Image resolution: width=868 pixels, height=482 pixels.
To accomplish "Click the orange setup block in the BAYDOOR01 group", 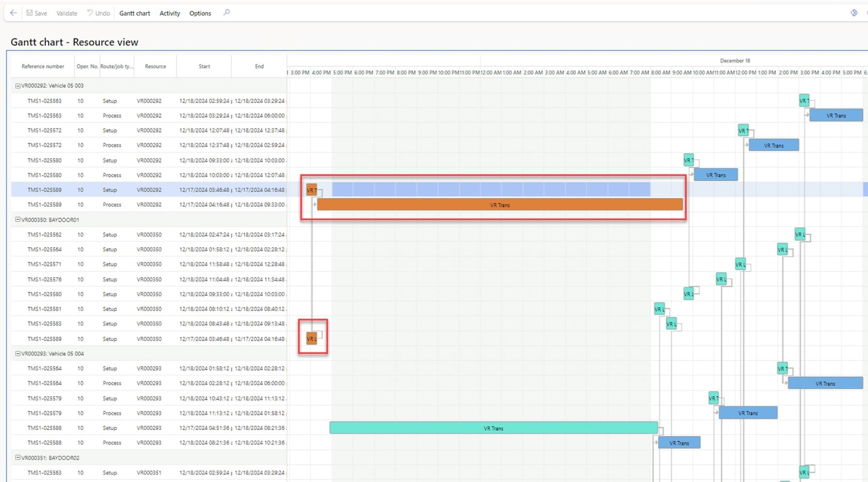I will tap(312, 338).
